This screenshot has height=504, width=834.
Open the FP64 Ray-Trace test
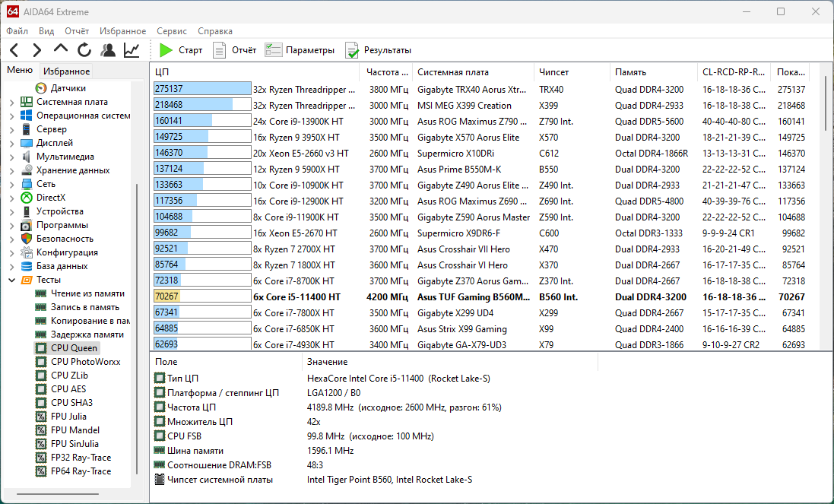(81, 471)
